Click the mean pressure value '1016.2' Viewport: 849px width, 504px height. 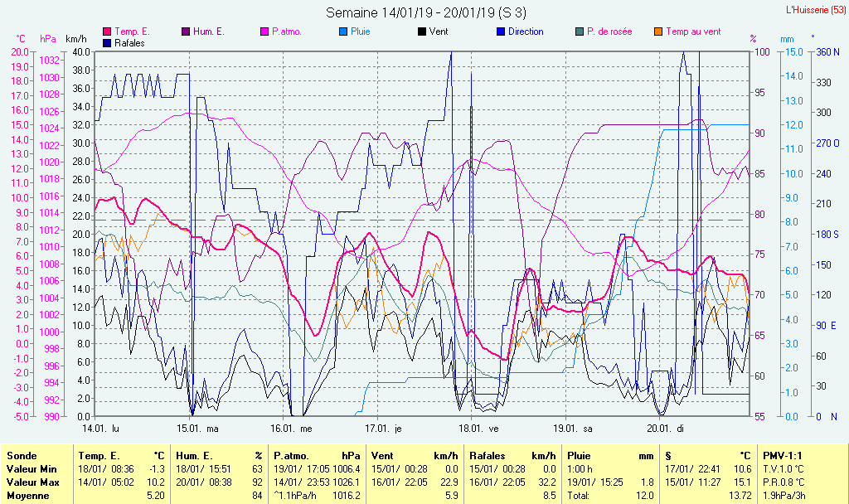[x=347, y=496]
